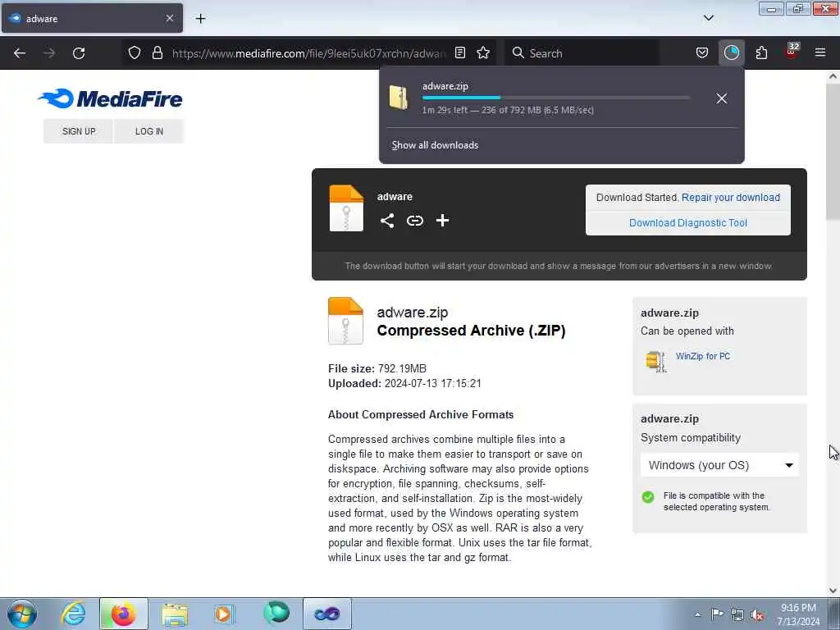
Task: Switch to the adware tab
Action: click(x=92, y=18)
